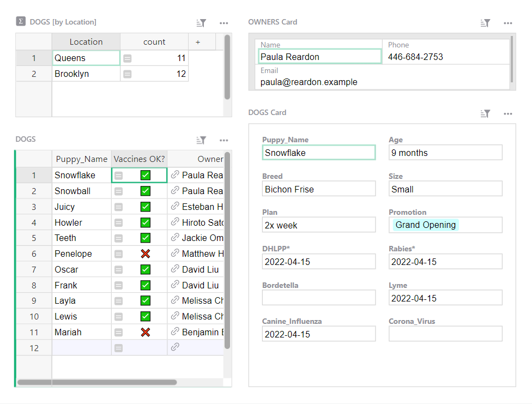Open the OWNERS Card sort-filter icon
Screen dimensions: 532x404
[x=485, y=23]
